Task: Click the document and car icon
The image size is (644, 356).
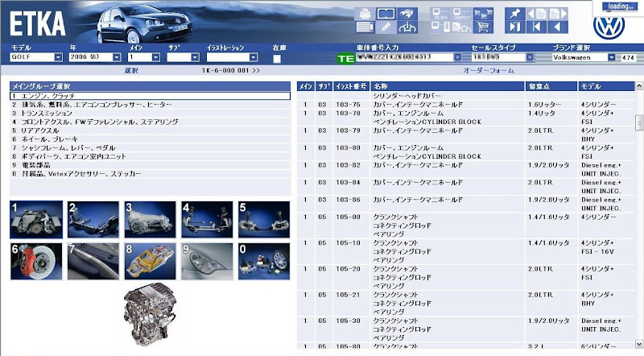Action: point(461,27)
